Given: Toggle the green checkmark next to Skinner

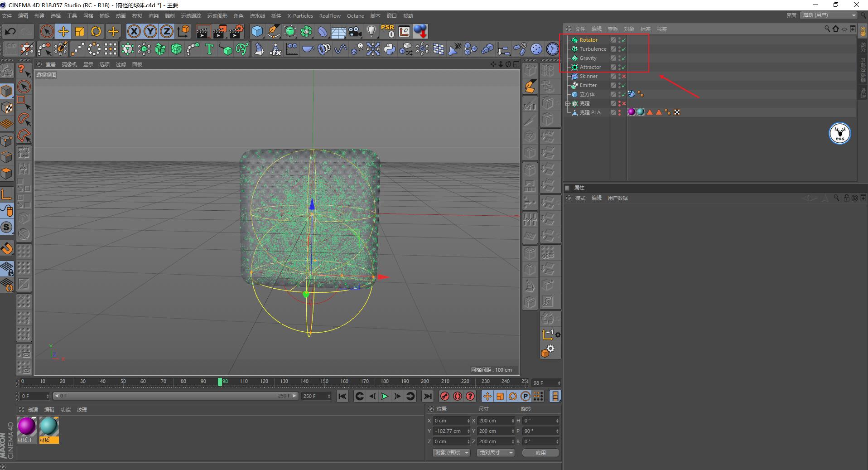Looking at the screenshot, I should 624,76.
